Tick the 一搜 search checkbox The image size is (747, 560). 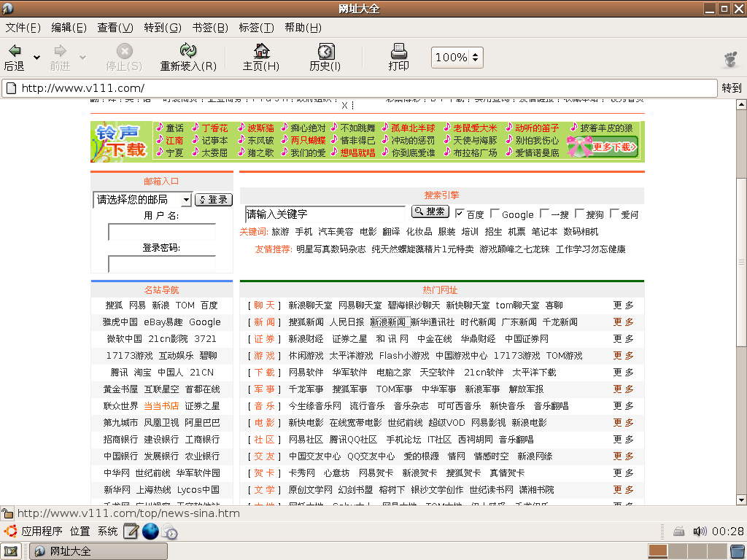click(544, 214)
